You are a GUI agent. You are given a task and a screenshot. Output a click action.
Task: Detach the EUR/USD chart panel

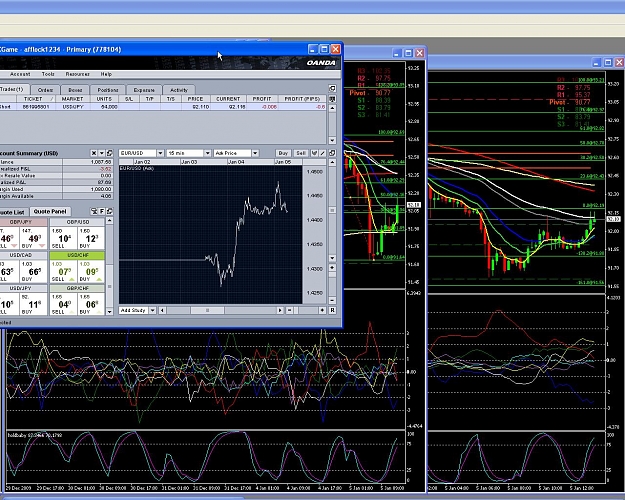(x=332, y=153)
